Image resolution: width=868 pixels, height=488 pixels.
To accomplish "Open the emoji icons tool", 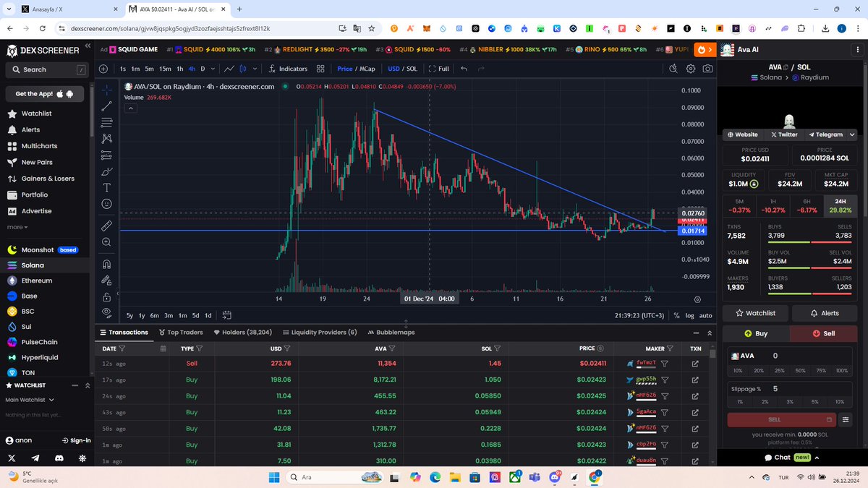I will pos(106,204).
